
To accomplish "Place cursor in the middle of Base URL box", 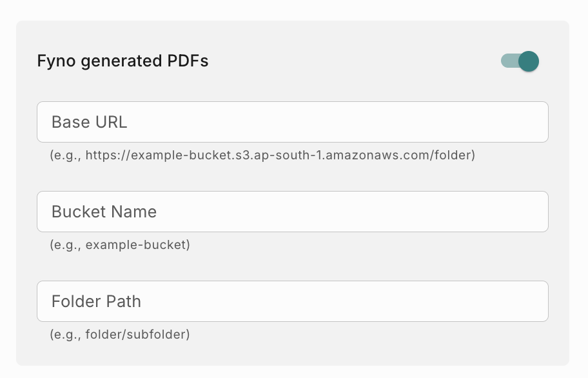I will coord(293,122).
